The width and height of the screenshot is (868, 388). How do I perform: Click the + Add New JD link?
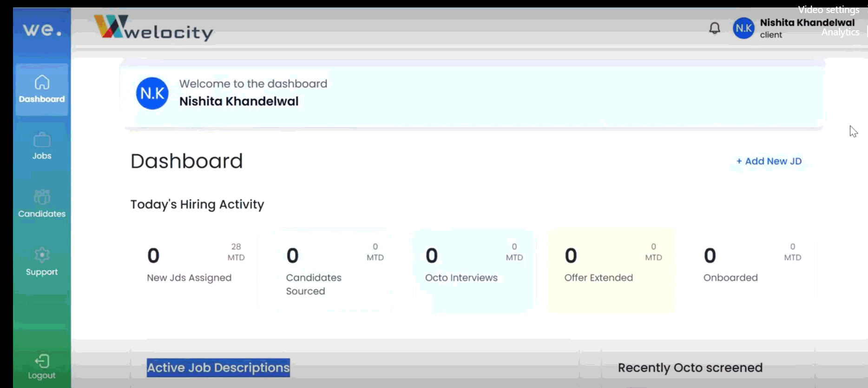click(769, 161)
